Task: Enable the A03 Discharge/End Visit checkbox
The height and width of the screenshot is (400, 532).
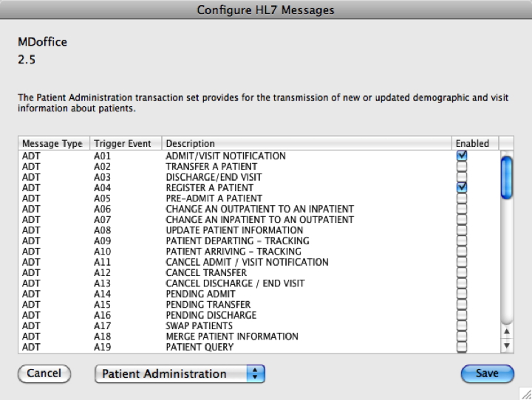Action: 462,177
